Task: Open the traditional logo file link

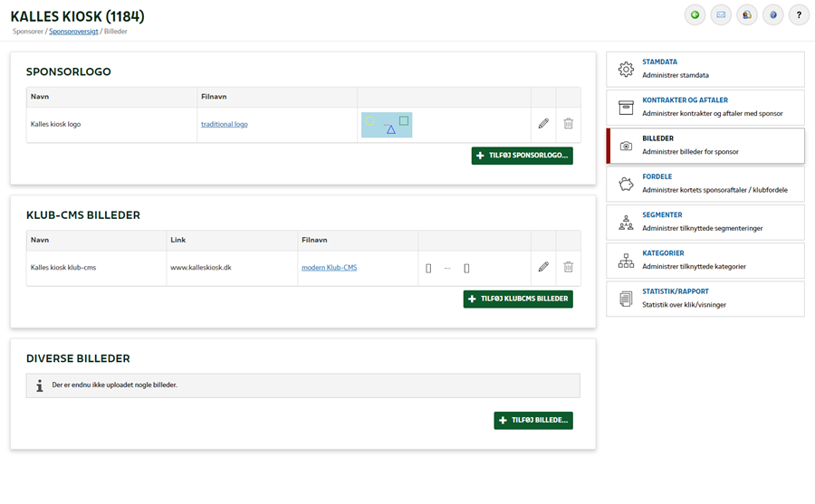Action: [224, 124]
